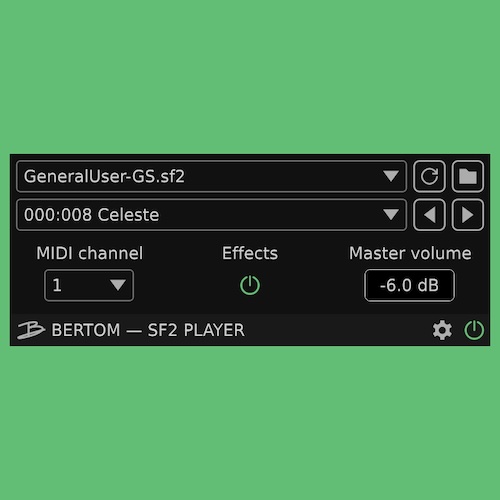Reload the current soundfont file
Image resolution: width=500 pixels, height=500 pixels.
429,176
